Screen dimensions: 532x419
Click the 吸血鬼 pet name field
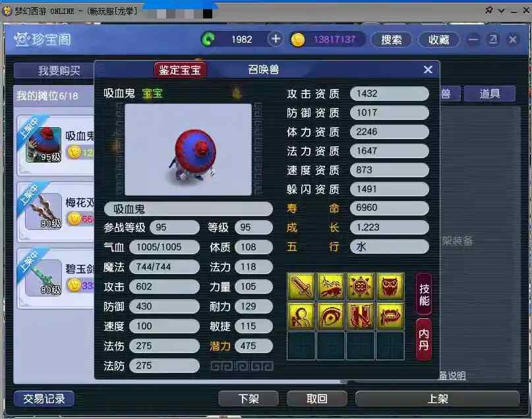point(189,209)
